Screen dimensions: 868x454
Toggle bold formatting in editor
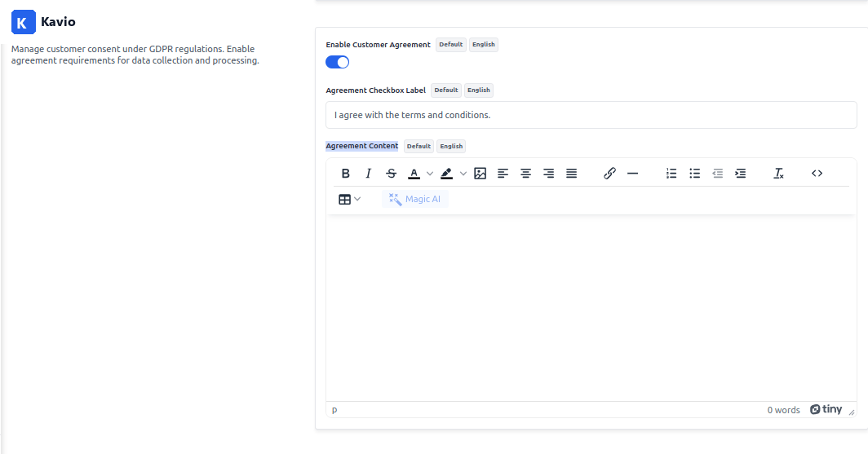pos(345,174)
